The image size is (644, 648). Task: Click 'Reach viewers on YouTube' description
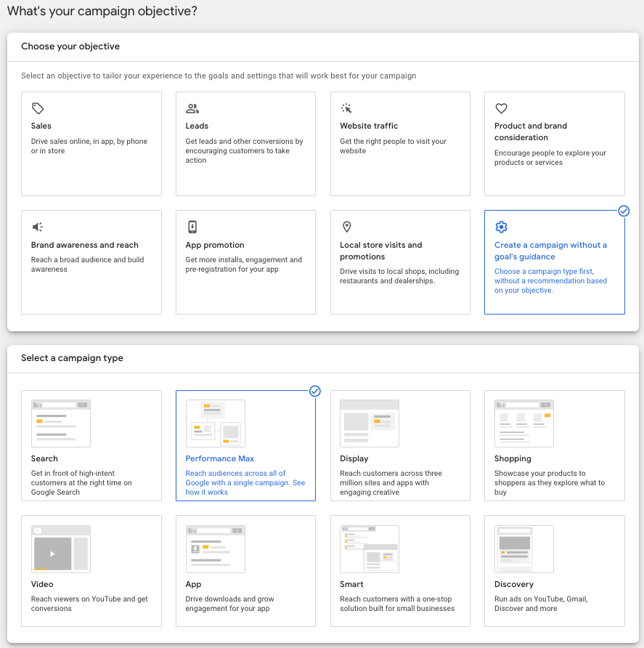pyautogui.click(x=89, y=604)
